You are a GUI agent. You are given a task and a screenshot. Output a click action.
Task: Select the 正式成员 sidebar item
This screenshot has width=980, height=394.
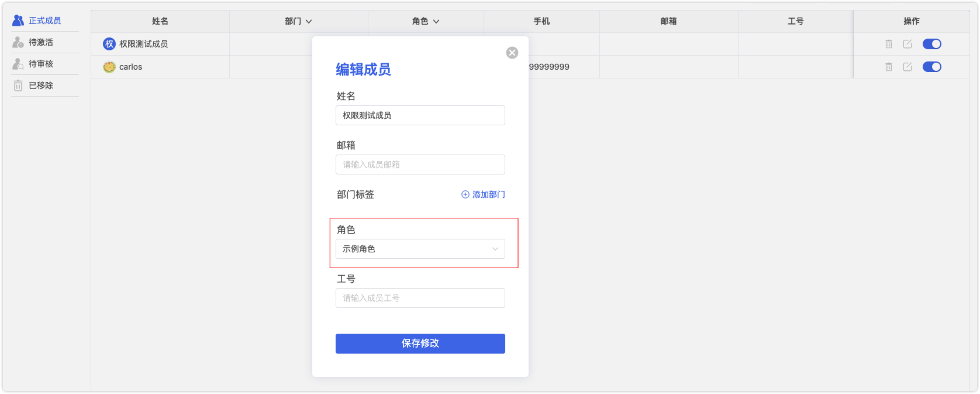pos(44,20)
